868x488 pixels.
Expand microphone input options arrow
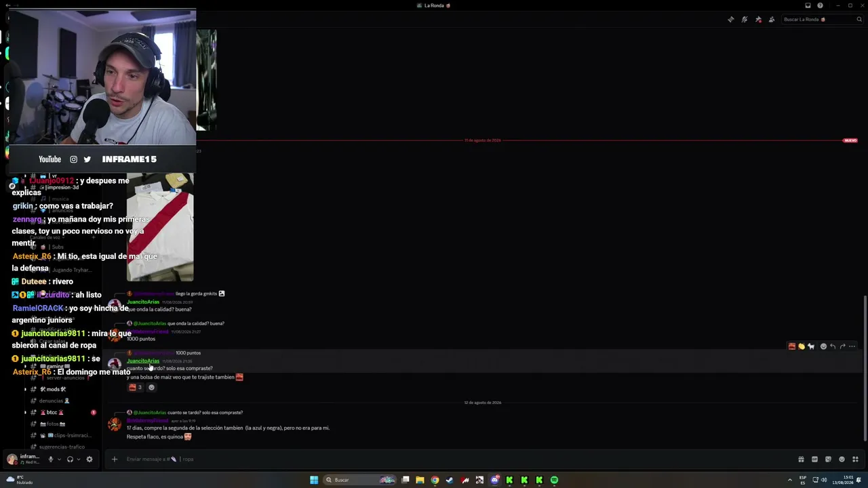59,459
